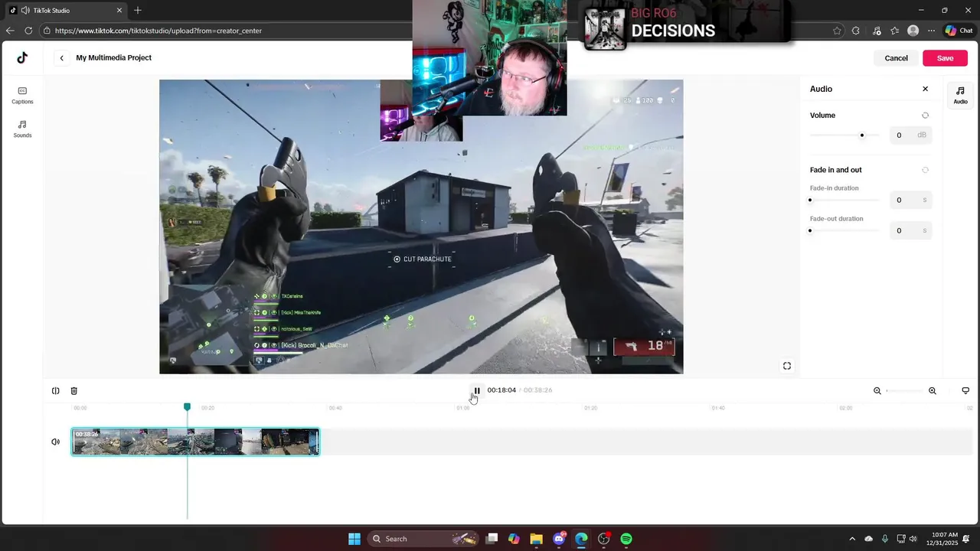Adjust the Fade-out duration slider

(810, 231)
